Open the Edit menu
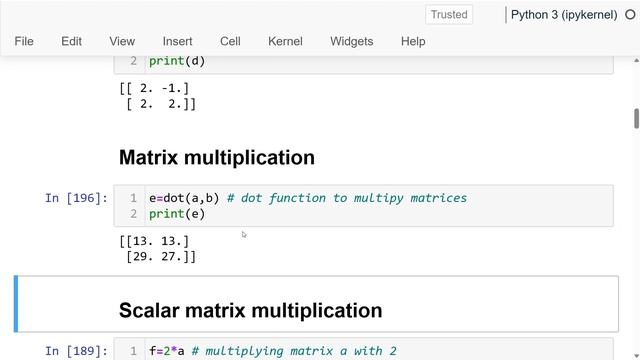Viewport: 640px width, 360px height. [71, 41]
